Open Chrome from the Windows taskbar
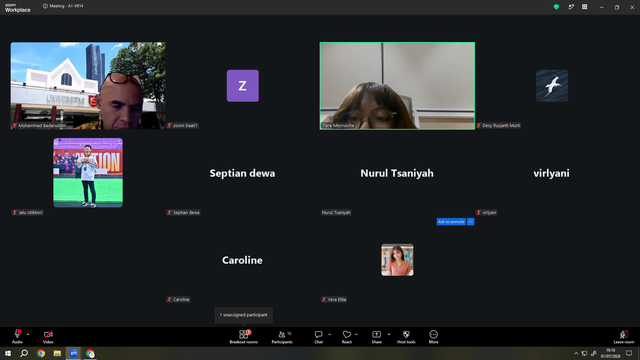 [41, 353]
